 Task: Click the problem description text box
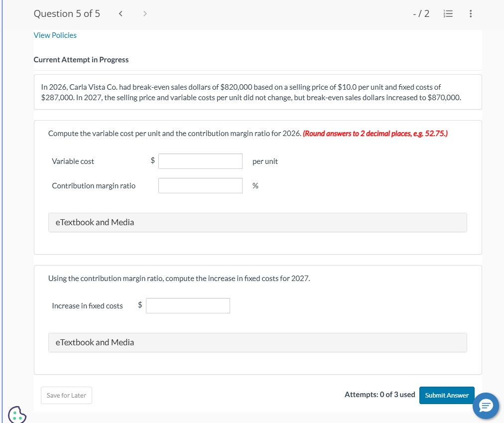pos(257,92)
